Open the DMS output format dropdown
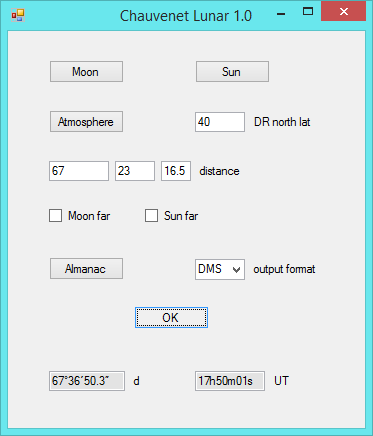The width and height of the screenshot is (373, 436). tap(220, 269)
